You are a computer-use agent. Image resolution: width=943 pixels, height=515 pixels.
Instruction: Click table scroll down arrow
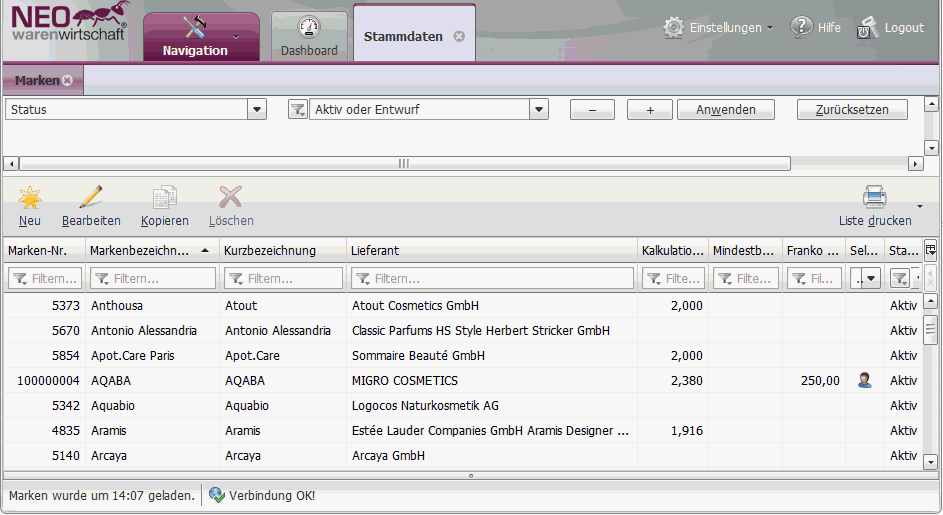click(x=930, y=462)
